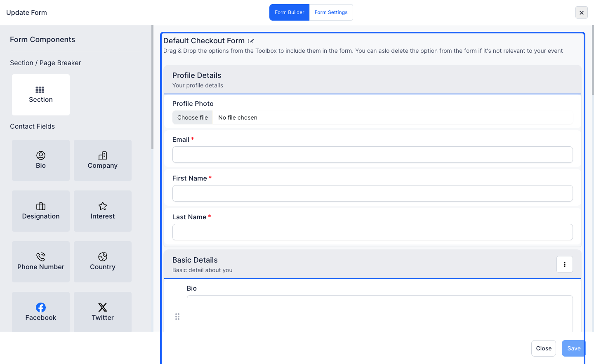This screenshot has height=364, width=594.
Task: Click the 'Basic detail about you' subtitle
Action: [202, 270]
